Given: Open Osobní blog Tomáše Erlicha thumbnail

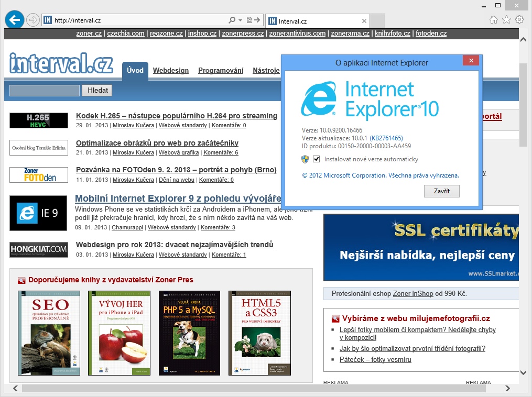Looking at the screenshot, I should coord(39,148).
